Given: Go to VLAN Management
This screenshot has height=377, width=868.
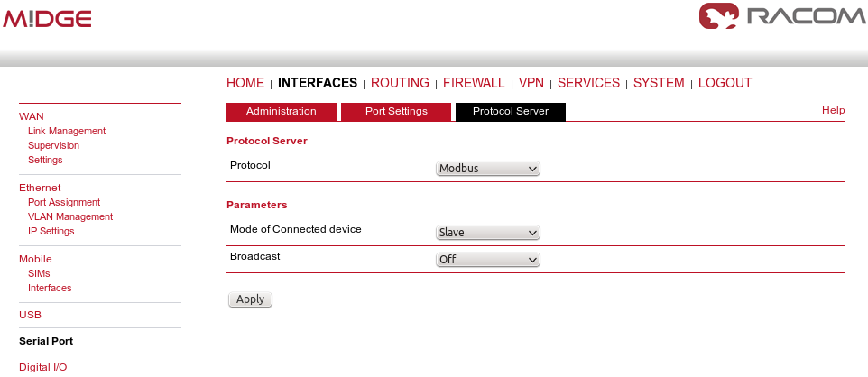Looking at the screenshot, I should [x=70, y=216].
